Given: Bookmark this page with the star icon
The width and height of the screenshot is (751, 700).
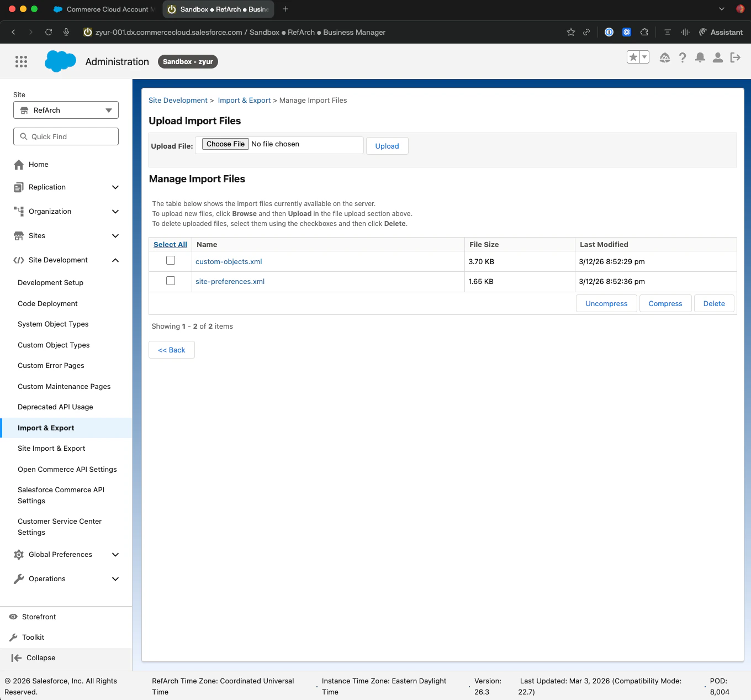Looking at the screenshot, I should click(x=571, y=32).
